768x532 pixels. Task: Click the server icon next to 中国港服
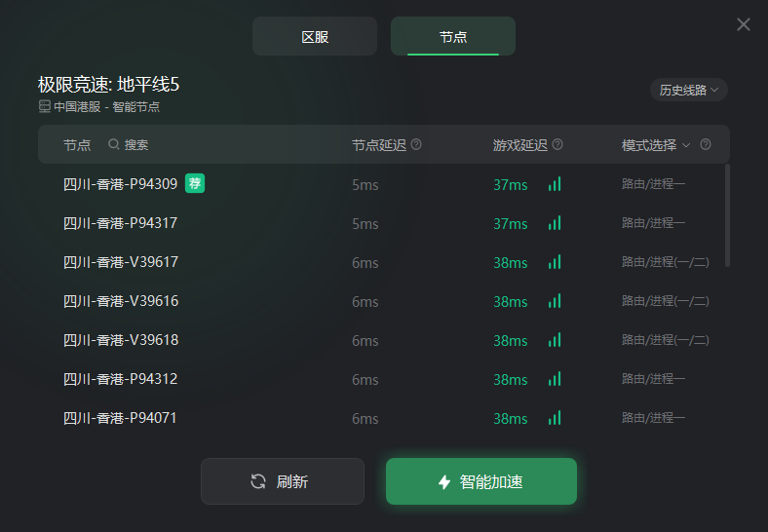pos(44,106)
